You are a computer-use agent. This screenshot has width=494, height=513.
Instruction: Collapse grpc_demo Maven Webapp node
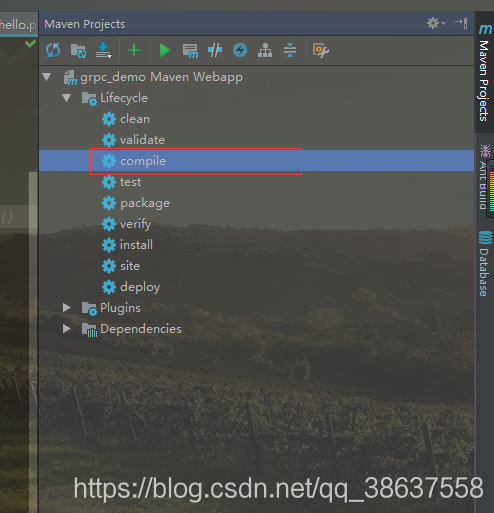click(47, 77)
